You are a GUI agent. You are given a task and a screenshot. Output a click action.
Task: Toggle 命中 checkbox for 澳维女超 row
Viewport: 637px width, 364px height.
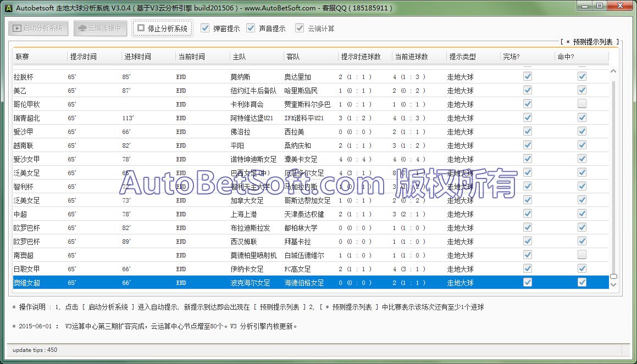(x=582, y=282)
